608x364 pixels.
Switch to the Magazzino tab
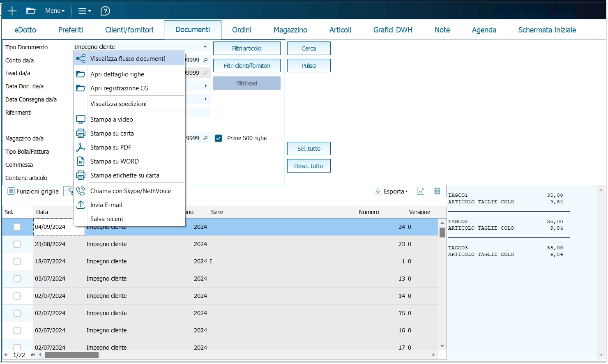point(290,30)
